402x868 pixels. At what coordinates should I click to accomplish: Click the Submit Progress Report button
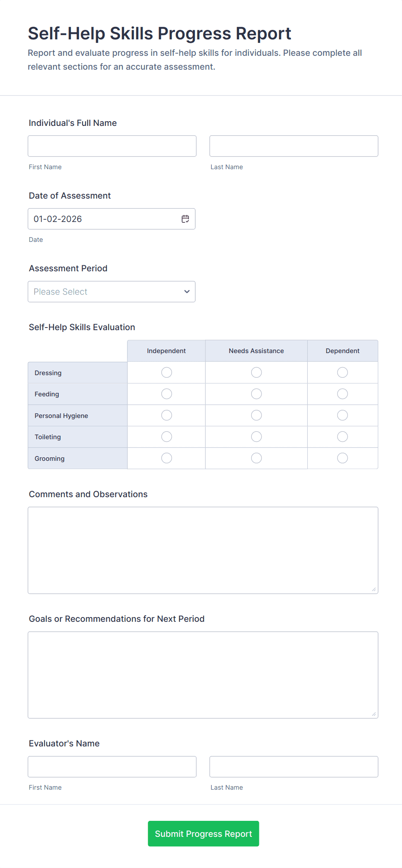tap(203, 833)
